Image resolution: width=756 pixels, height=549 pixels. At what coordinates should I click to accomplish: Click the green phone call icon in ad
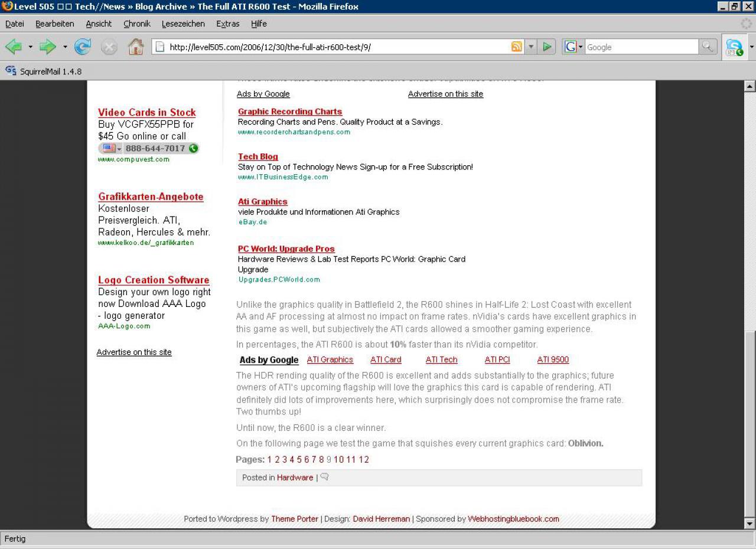tap(193, 148)
